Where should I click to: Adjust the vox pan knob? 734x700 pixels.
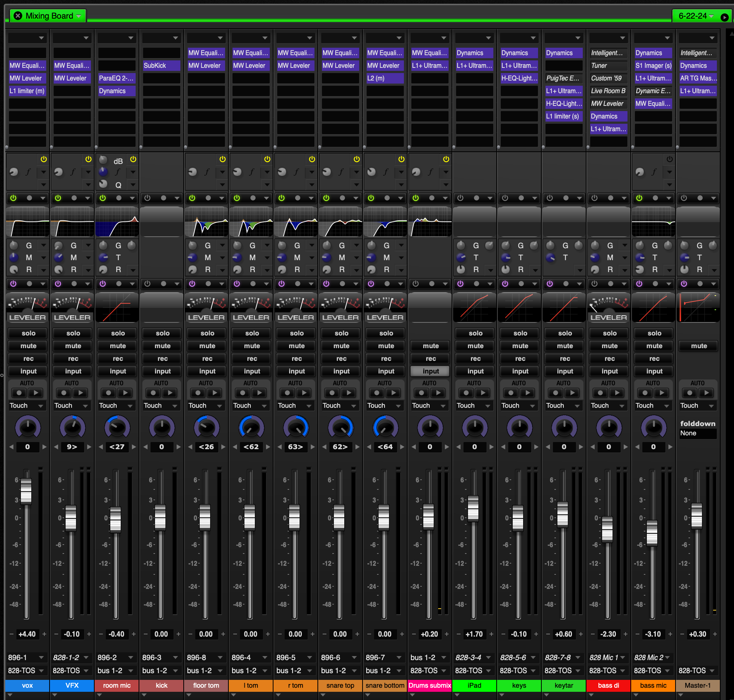pos(28,427)
